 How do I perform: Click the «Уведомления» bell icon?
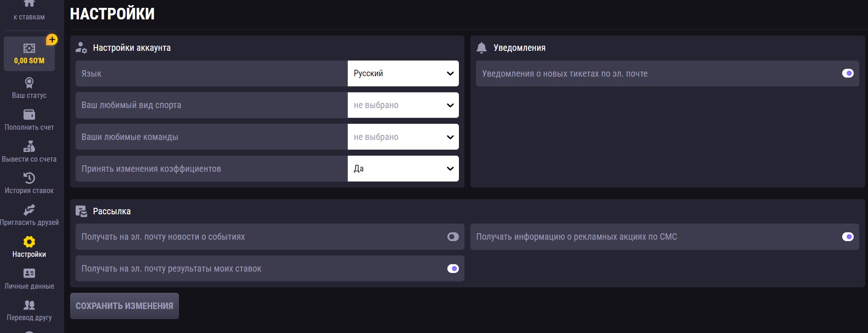(x=482, y=48)
